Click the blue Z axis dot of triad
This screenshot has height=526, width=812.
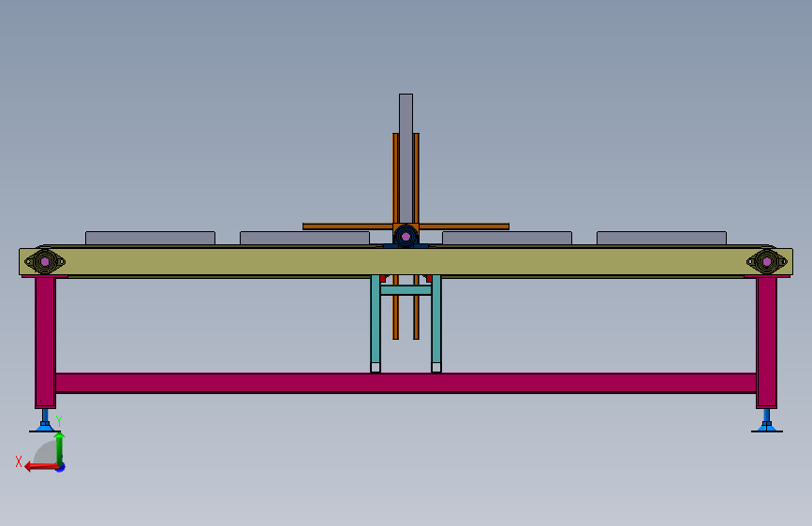pyautogui.click(x=61, y=467)
